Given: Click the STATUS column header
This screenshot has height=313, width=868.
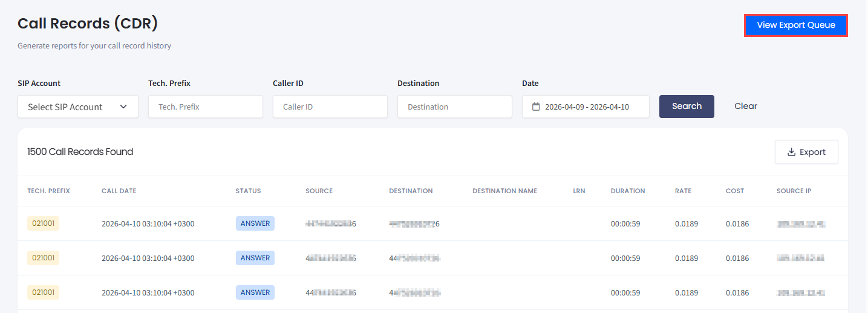Looking at the screenshot, I should coord(248,191).
